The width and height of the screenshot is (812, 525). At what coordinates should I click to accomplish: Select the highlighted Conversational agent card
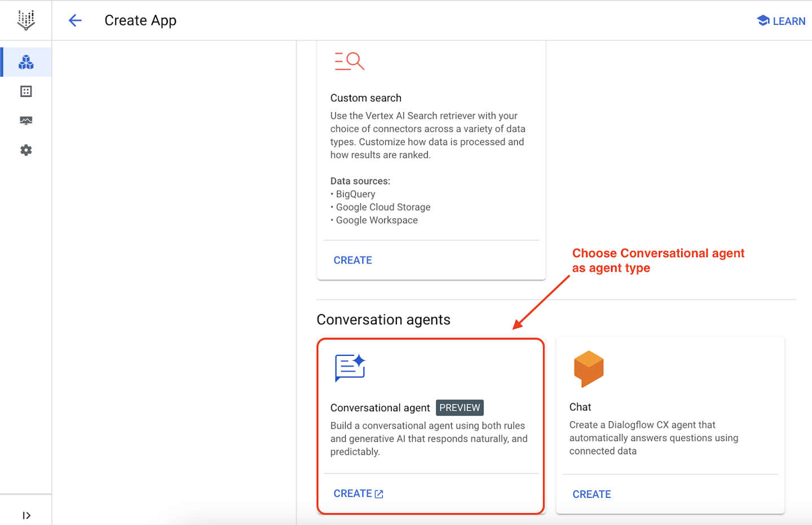pyautogui.click(x=430, y=425)
